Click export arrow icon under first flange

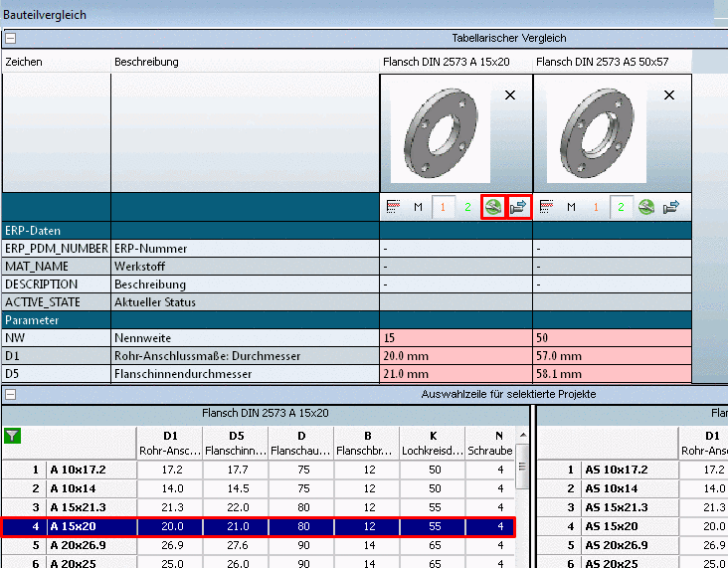click(x=518, y=207)
